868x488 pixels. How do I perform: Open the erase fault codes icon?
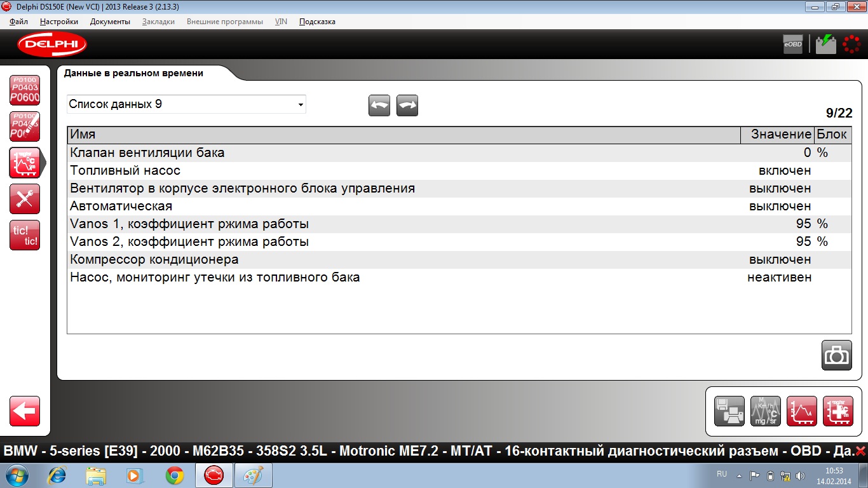click(25, 126)
